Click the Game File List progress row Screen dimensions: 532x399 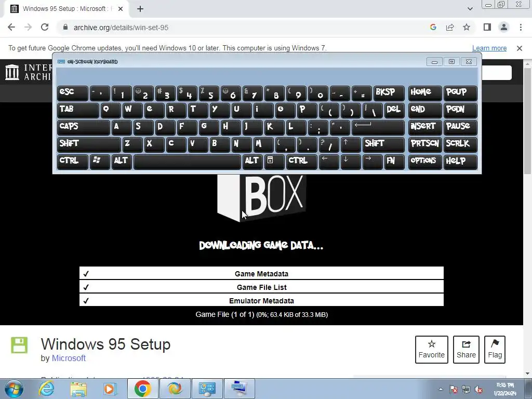click(x=261, y=287)
